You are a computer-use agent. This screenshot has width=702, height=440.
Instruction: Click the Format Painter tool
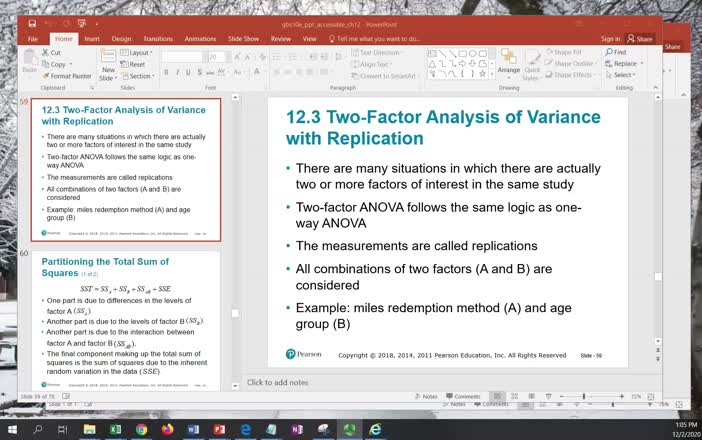coord(65,75)
